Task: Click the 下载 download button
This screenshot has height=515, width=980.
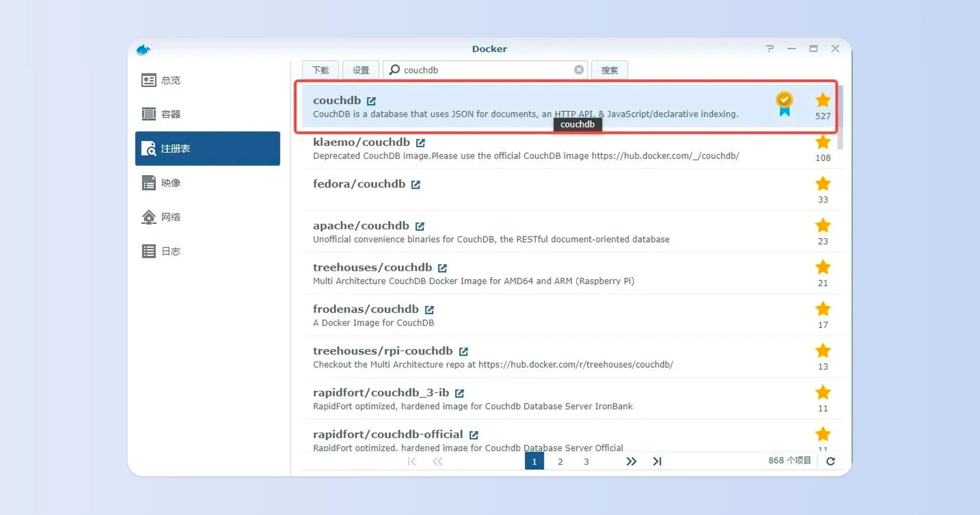Action: tap(320, 70)
